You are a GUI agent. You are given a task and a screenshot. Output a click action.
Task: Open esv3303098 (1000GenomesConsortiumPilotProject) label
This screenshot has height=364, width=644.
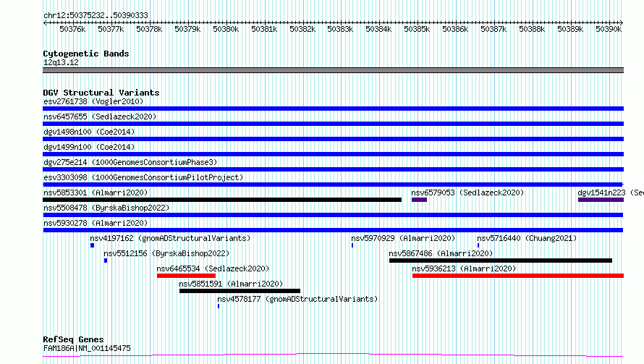coord(143,177)
